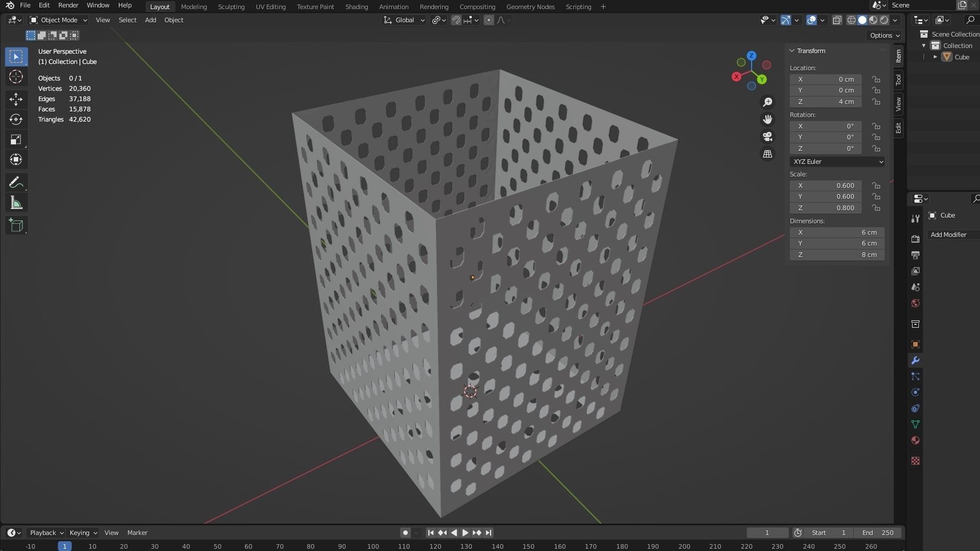980x551 pixels.
Task: Open Texture properties checker tab
Action: click(915, 461)
